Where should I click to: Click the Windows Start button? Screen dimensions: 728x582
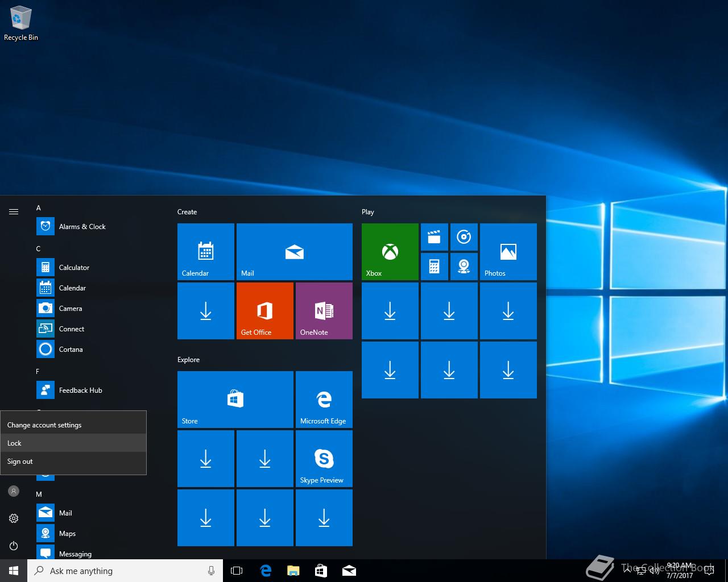(14, 571)
